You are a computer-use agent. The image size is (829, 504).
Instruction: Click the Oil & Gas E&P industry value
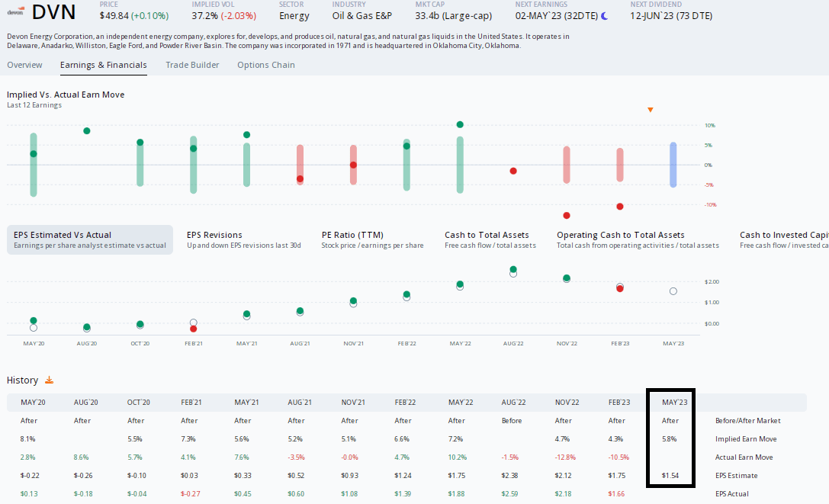click(x=362, y=16)
